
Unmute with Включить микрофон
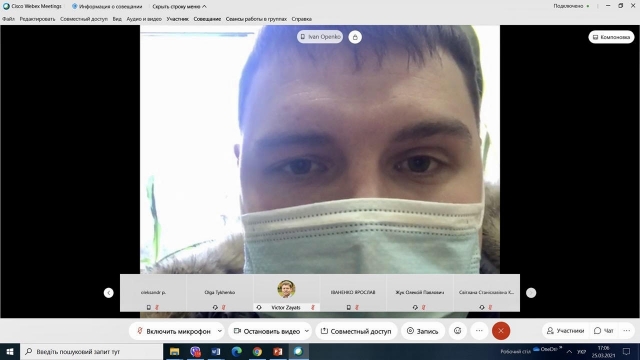[173, 331]
